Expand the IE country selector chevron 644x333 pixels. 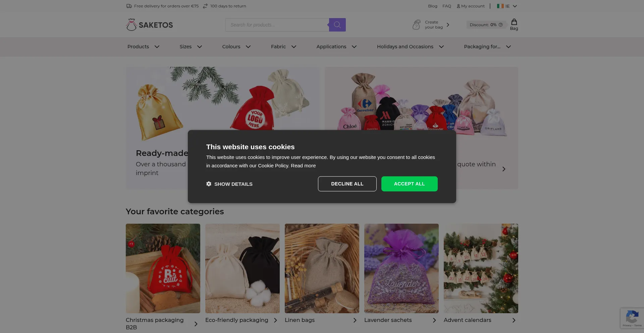pyautogui.click(x=515, y=6)
